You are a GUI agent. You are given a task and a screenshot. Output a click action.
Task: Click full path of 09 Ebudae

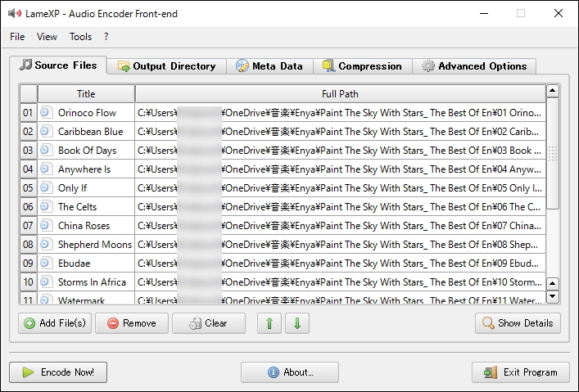pos(340,264)
